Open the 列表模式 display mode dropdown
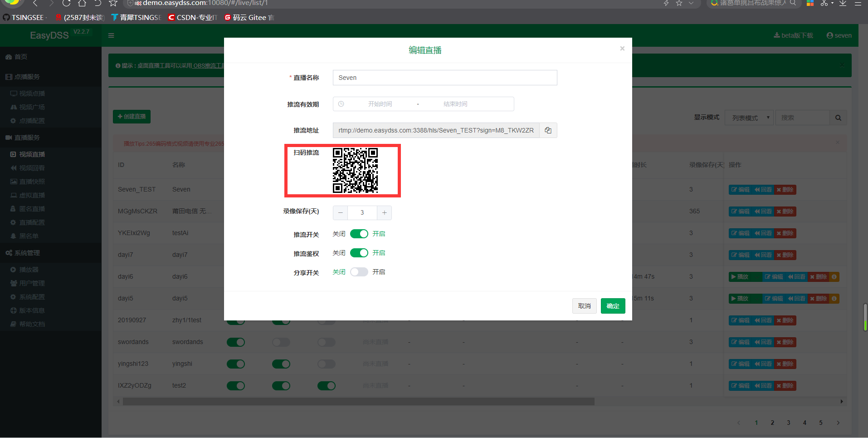Screen dimensions: 868x438 point(749,118)
